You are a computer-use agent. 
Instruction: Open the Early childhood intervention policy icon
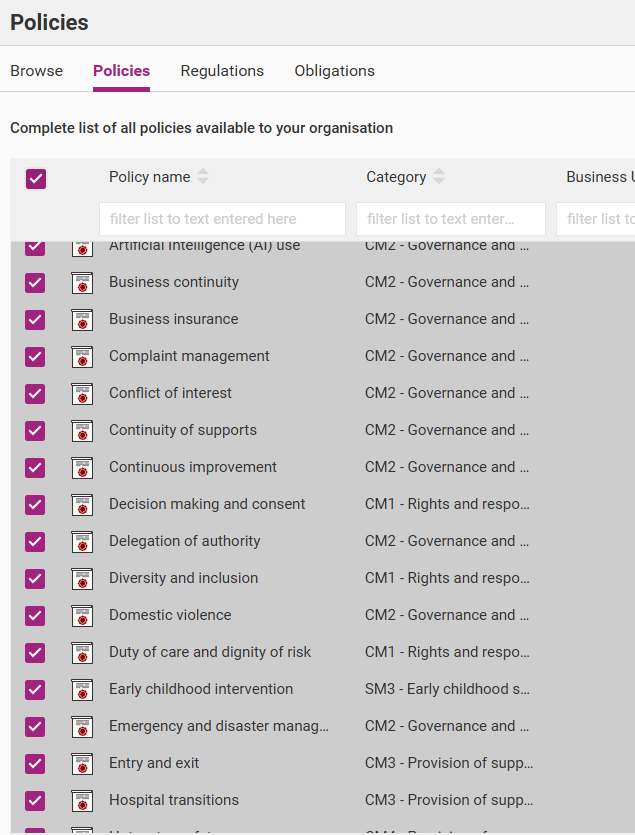(82, 690)
